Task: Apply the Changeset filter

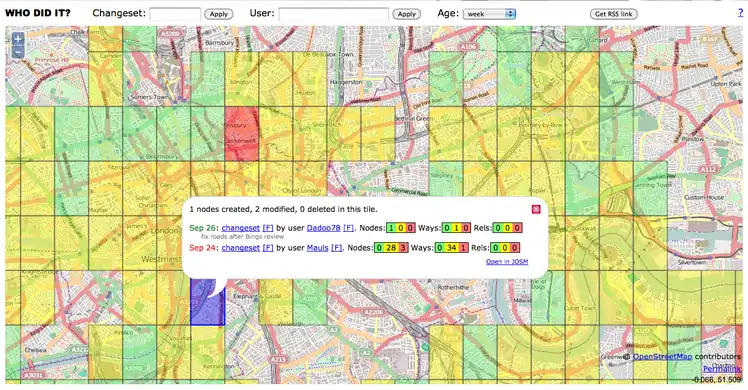Action: pyautogui.click(x=219, y=14)
